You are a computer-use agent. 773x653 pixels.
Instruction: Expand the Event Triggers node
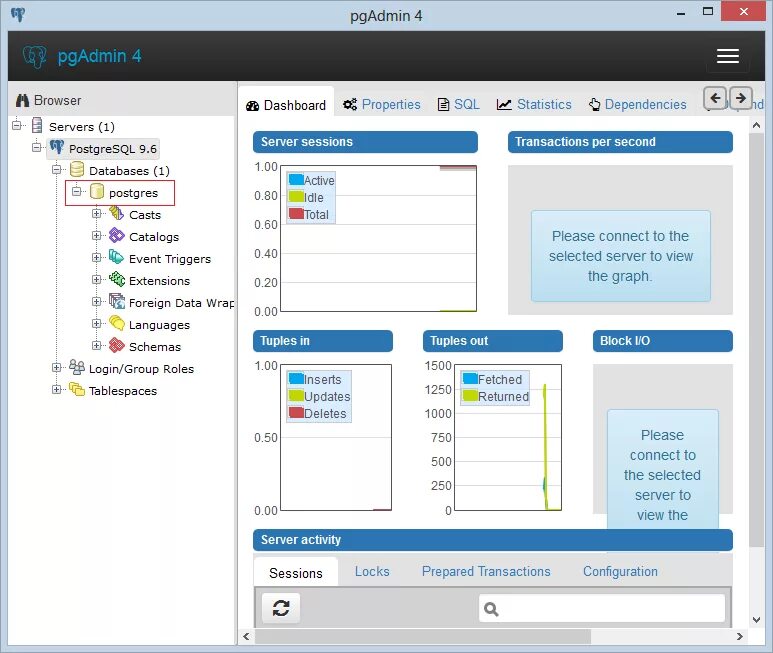pyautogui.click(x=97, y=257)
